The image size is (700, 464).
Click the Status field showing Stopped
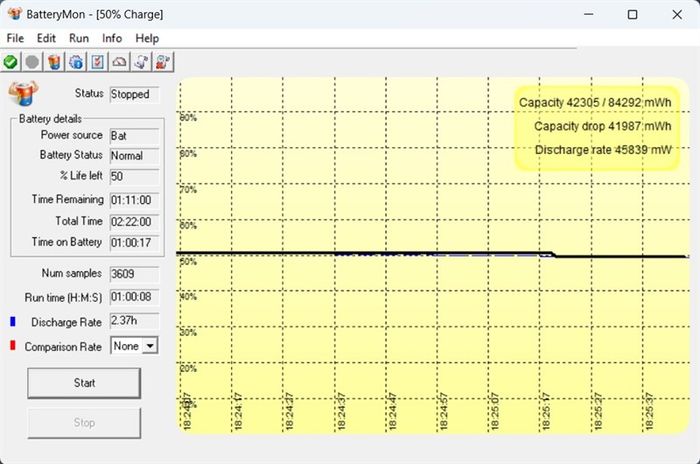pos(134,94)
